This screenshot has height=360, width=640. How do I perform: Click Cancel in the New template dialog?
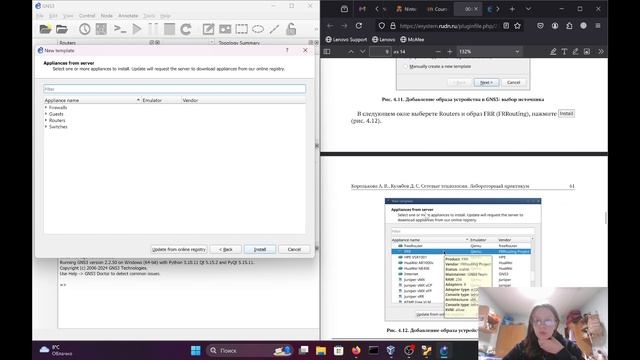tap(294, 249)
